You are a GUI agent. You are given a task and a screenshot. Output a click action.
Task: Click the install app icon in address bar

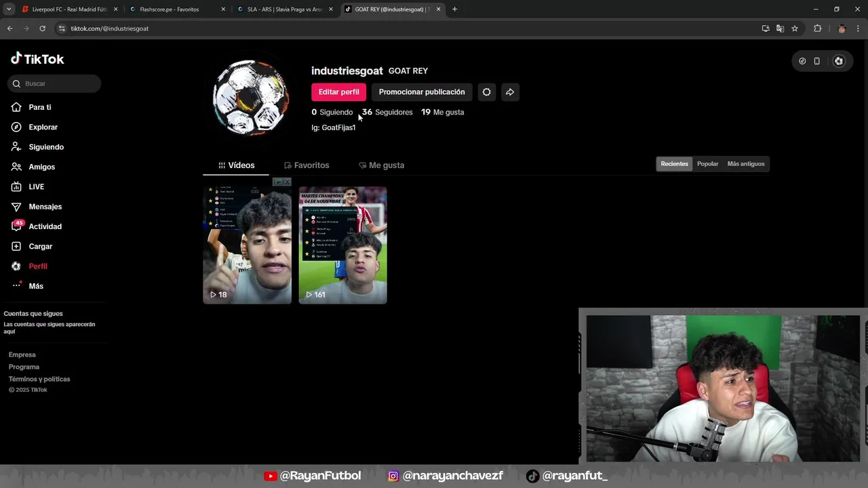(766, 28)
